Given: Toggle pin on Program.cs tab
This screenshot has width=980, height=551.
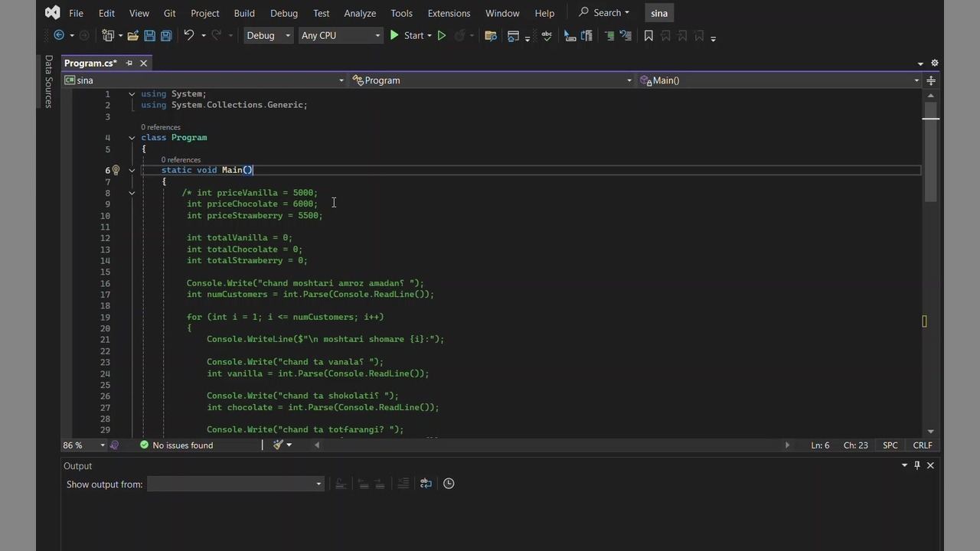Looking at the screenshot, I should [129, 64].
